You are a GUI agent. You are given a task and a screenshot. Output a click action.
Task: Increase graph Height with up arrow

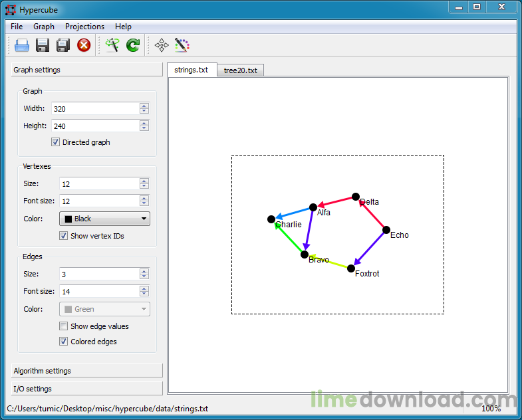coord(144,123)
